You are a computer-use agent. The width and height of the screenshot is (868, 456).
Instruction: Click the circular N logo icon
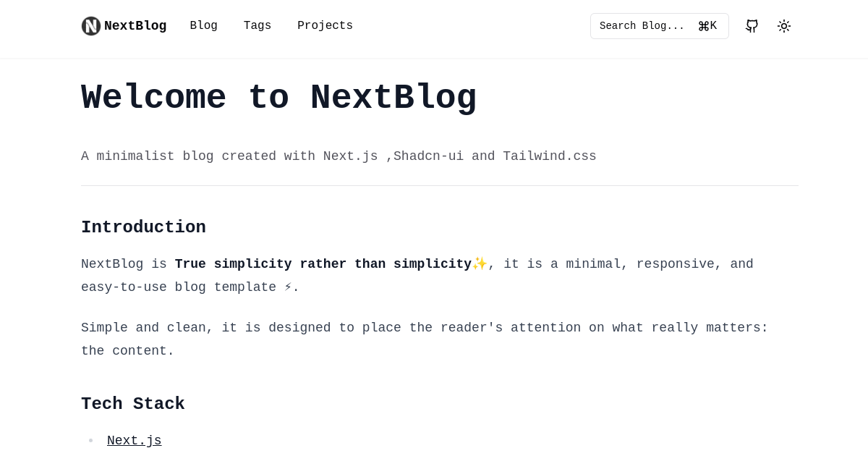pos(91,26)
